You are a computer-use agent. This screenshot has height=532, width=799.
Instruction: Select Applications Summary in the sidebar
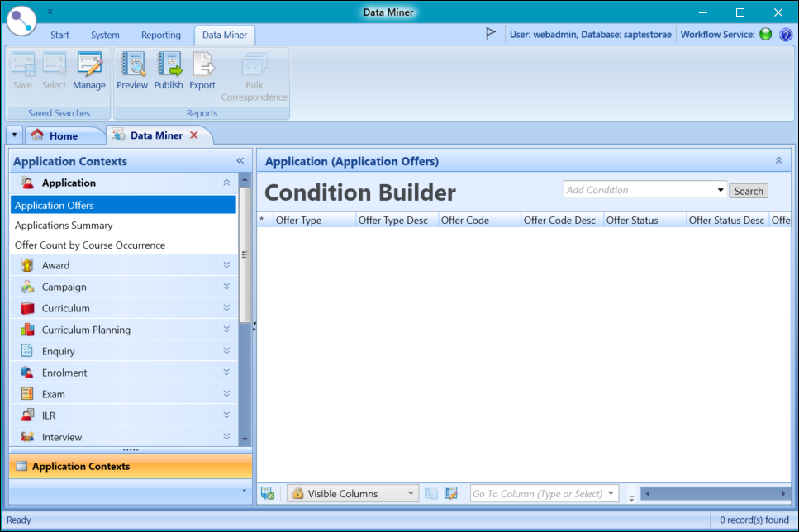pyautogui.click(x=63, y=225)
